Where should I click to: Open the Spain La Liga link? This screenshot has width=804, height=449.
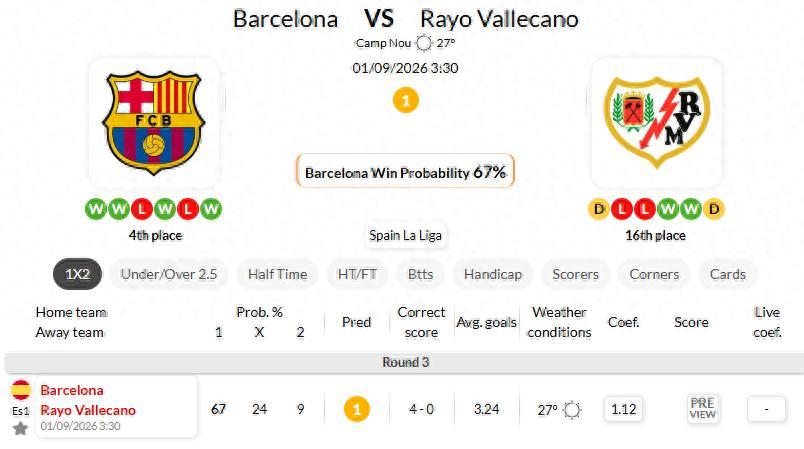(405, 235)
